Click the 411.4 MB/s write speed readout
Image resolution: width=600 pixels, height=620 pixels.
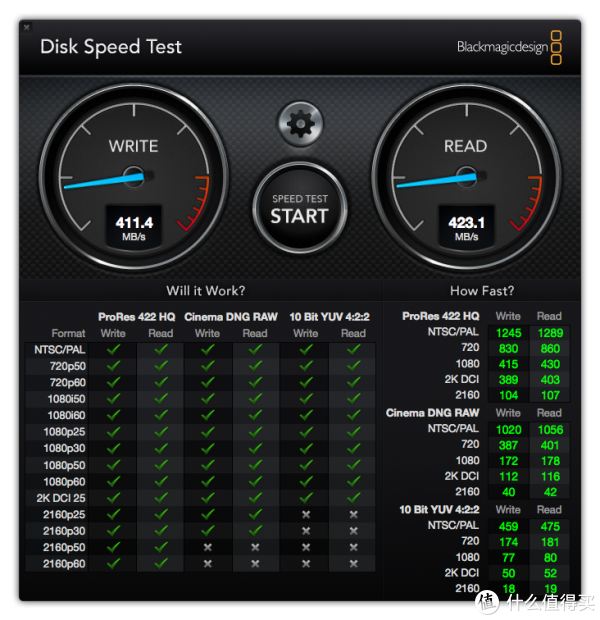[134, 227]
